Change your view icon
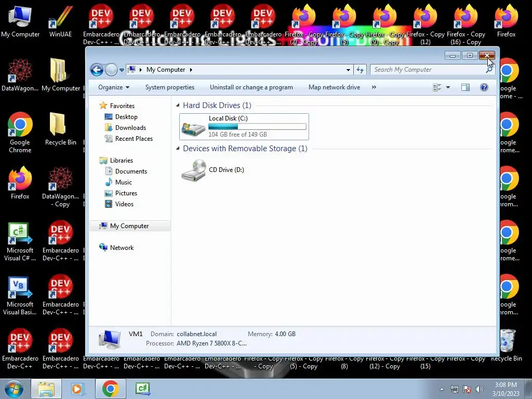Image resolution: width=532 pixels, height=399 pixels. click(x=437, y=87)
